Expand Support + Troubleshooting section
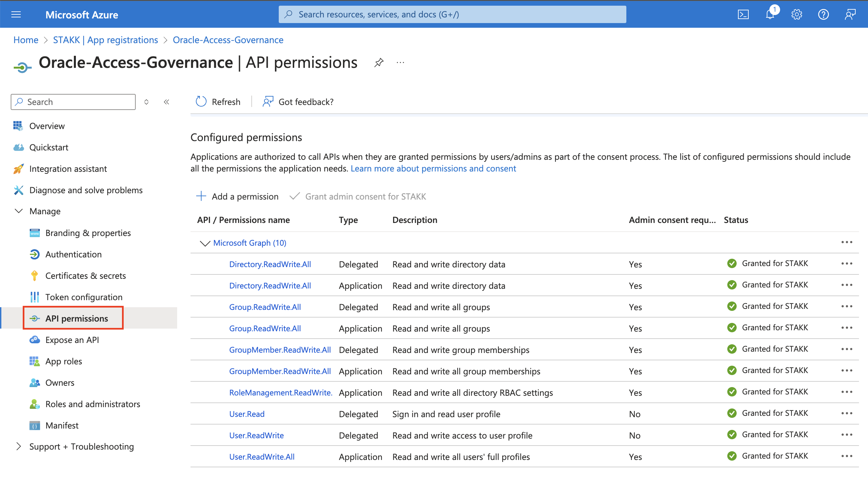868x478 pixels. point(19,446)
